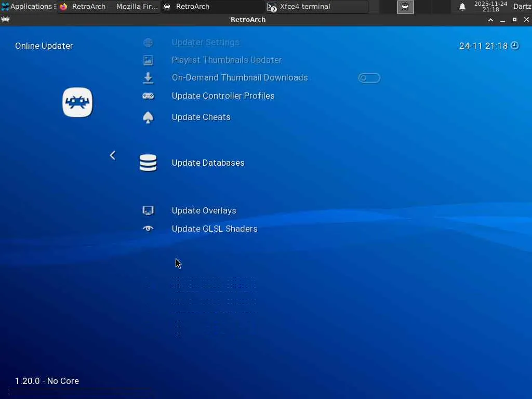Viewport: 532px width, 399px height.
Task: Click the image icon for Playlist Thumbnails Updater
Action: click(x=148, y=60)
